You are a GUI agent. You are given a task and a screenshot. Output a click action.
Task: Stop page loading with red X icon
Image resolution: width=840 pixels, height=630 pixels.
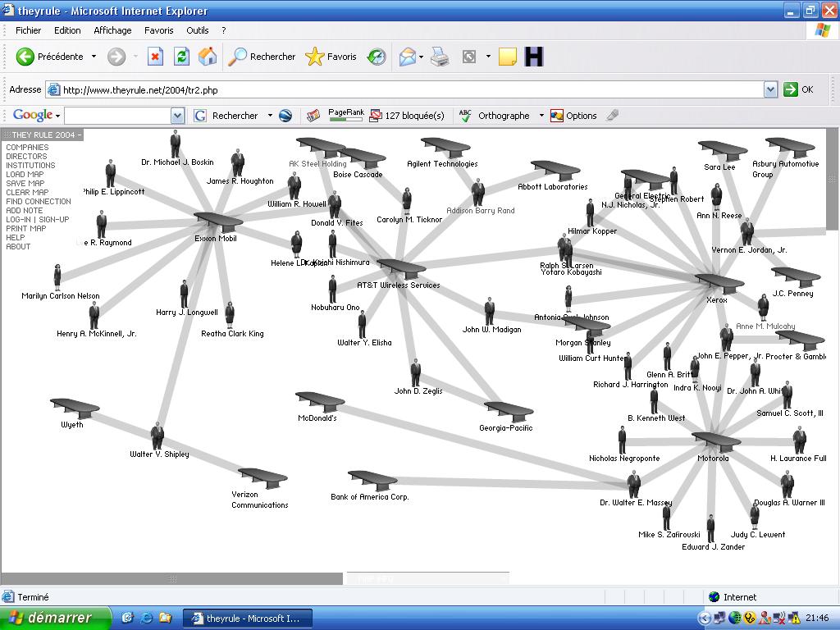pyautogui.click(x=155, y=57)
